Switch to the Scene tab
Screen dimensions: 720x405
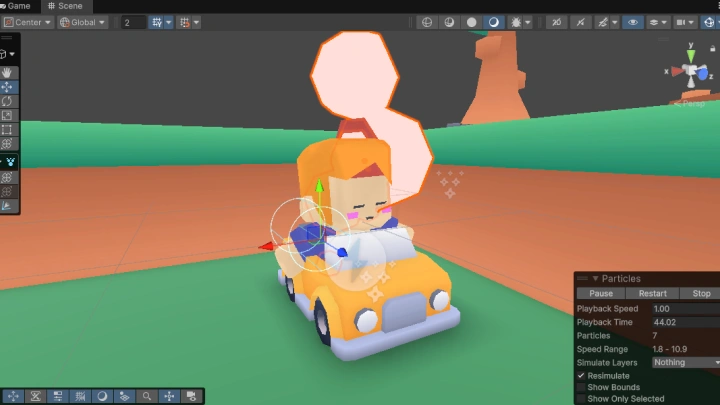click(x=65, y=6)
